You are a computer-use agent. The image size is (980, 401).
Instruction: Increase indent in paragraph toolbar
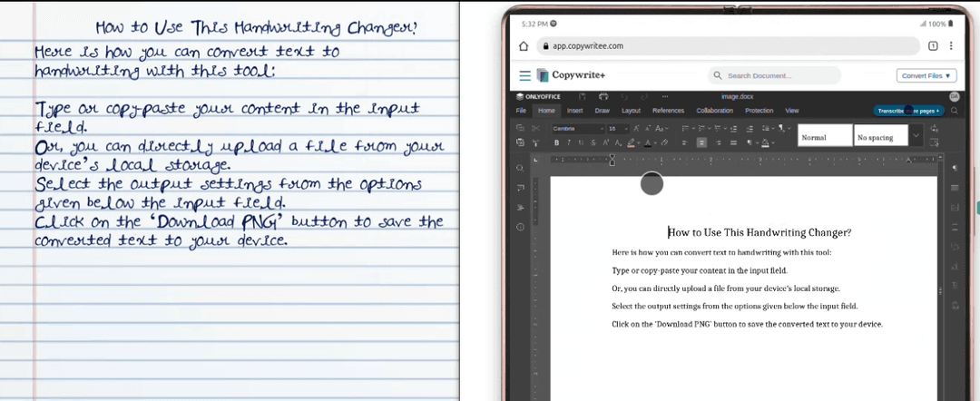click(750, 128)
